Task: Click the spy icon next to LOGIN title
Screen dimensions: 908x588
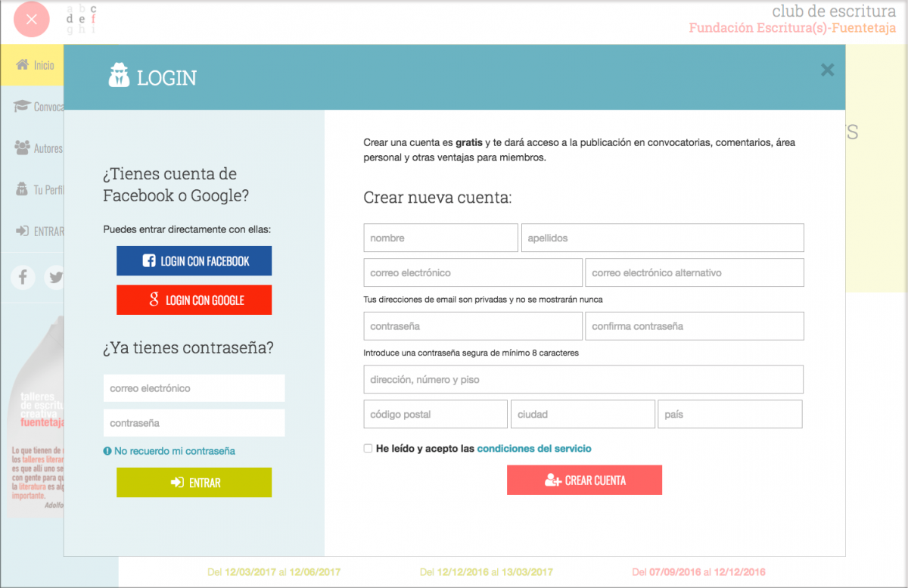Action: tap(119, 76)
